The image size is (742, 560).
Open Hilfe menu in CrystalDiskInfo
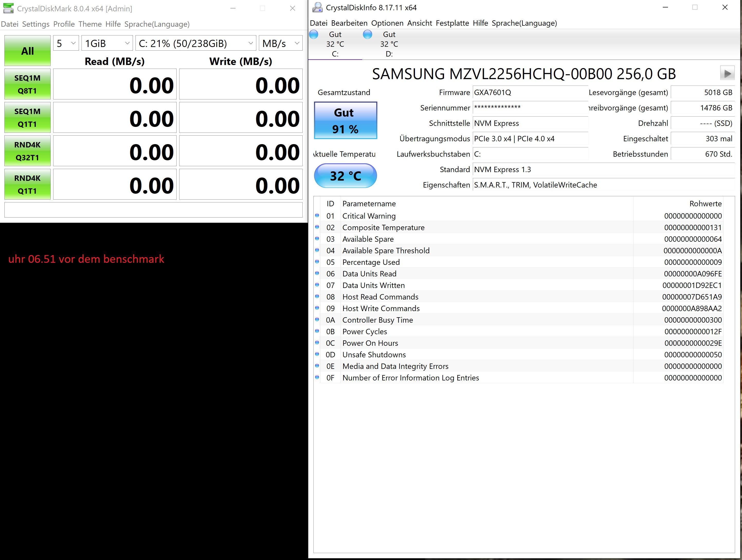click(480, 23)
